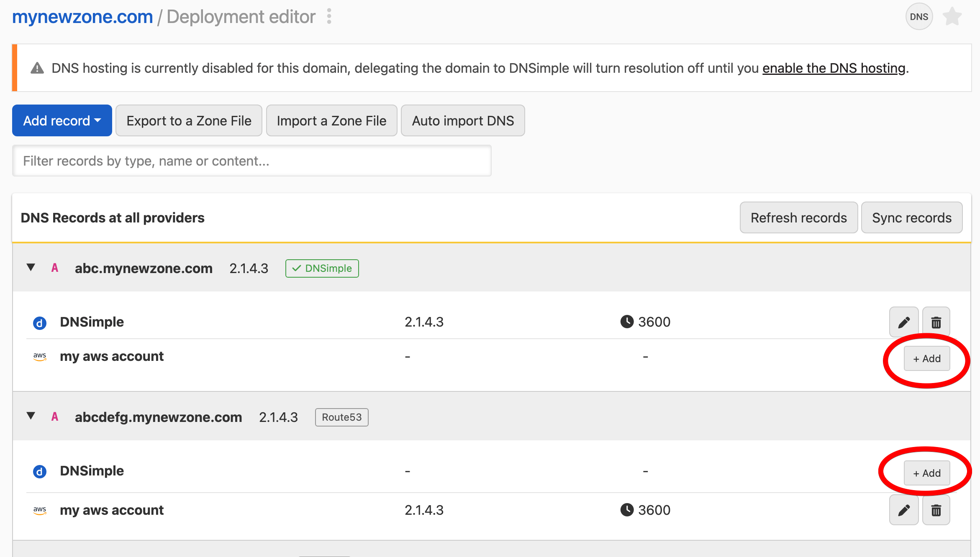Click the filter records input field
980x557 pixels.
tap(251, 161)
